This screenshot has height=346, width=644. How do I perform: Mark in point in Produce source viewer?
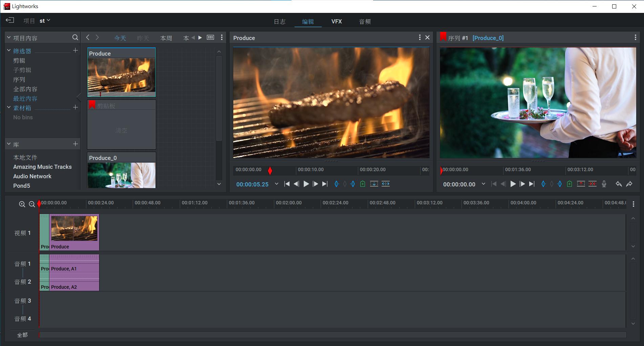(337, 184)
